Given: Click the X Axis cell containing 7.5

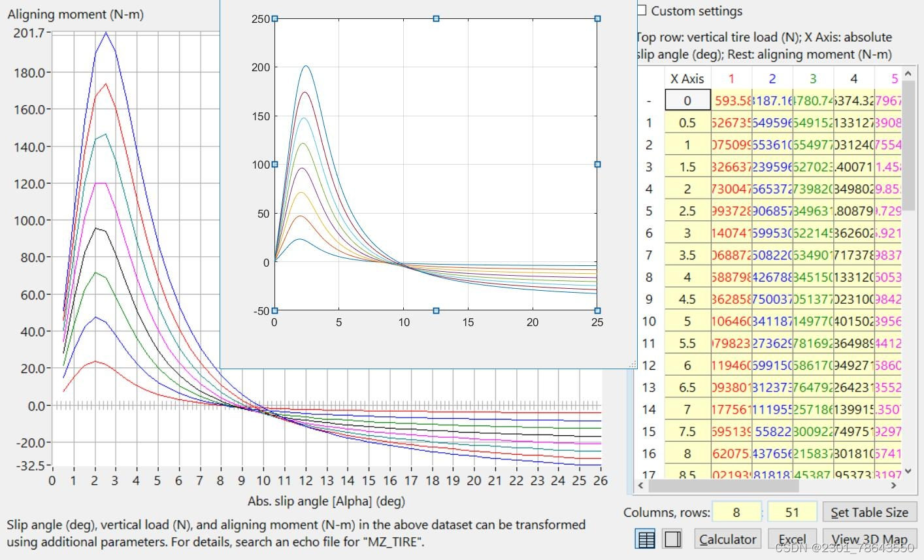Looking at the screenshot, I should click(687, 431).
